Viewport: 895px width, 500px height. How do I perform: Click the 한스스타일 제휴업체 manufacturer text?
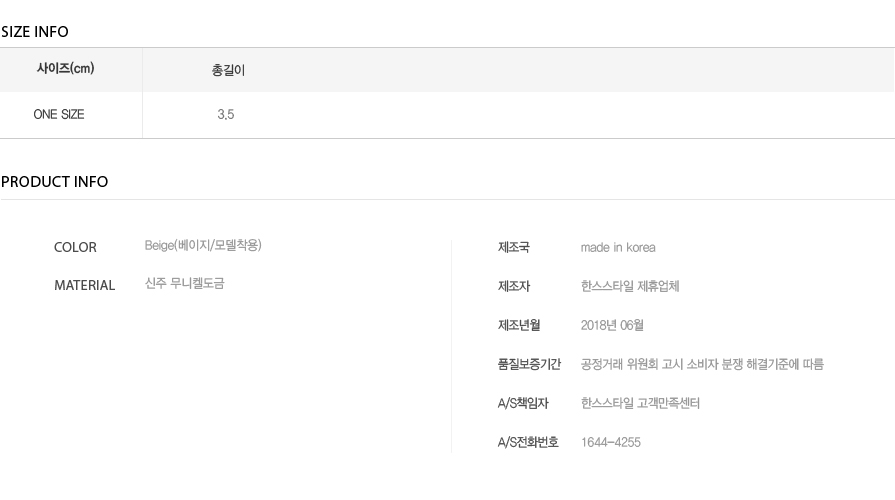click(630, 286)
